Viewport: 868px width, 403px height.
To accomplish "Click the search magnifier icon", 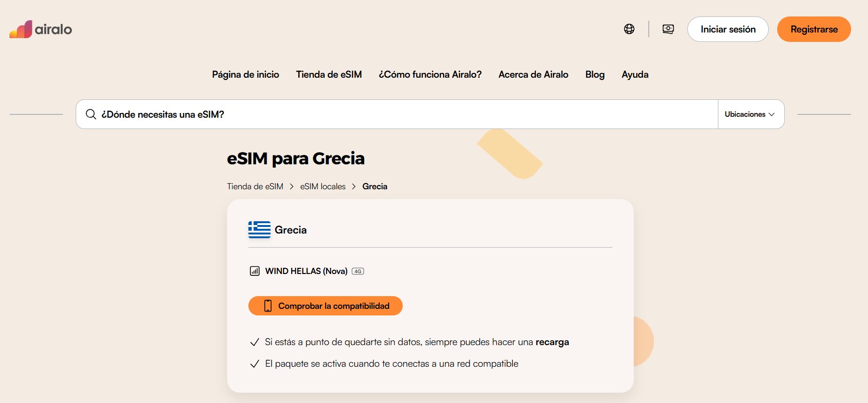I will pyautogui.click(x=91, y=114).
